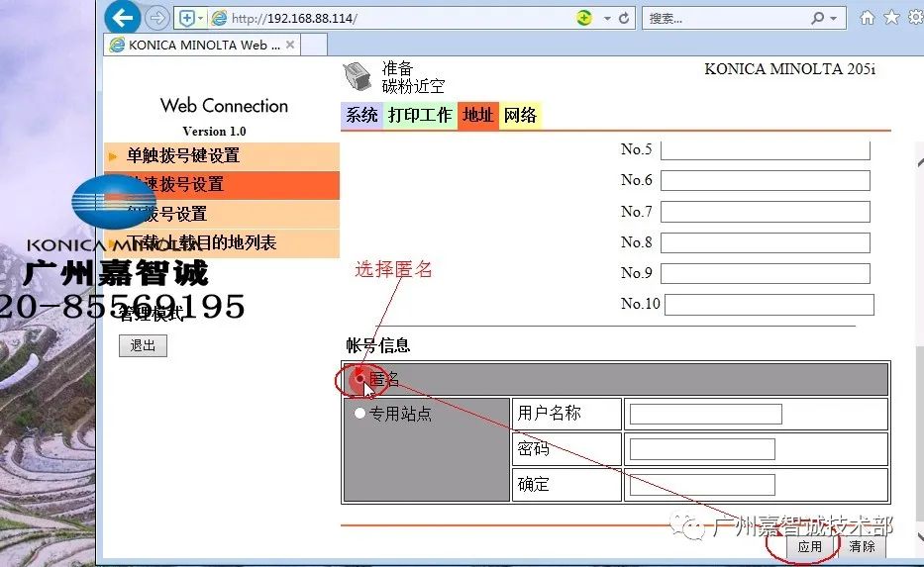924x567 pixels.
Task: Click the green compatibility view icon
Action: click(584, 18)
